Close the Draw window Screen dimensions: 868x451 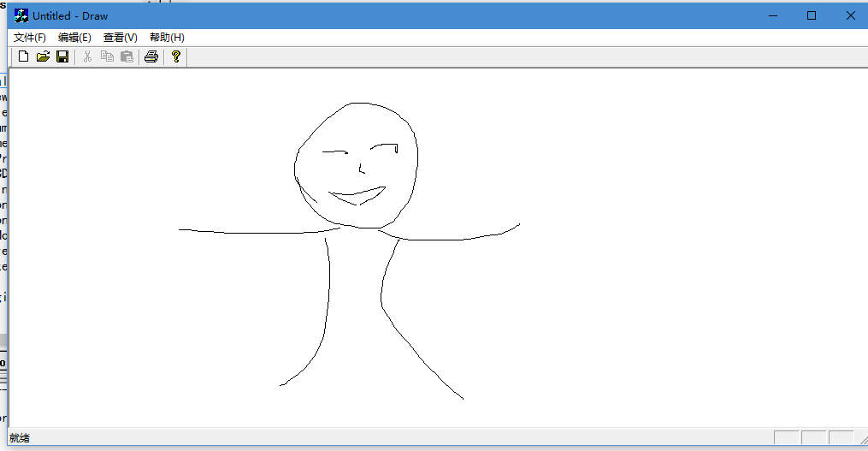click(x=851, y=15)
